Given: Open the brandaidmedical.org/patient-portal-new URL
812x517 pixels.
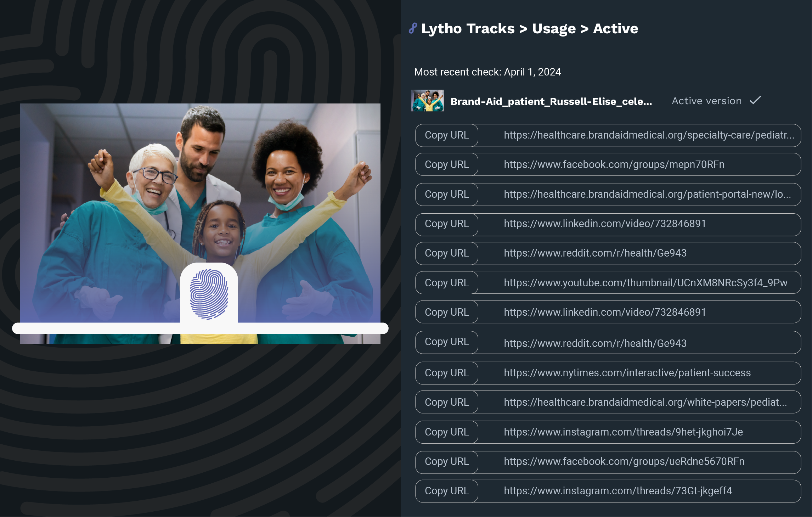Looking at the screenshot, I should tap(647, 194).
